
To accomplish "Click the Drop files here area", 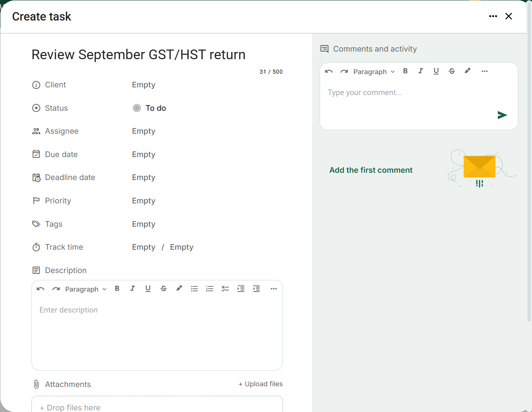I will (x=157, y=404).
